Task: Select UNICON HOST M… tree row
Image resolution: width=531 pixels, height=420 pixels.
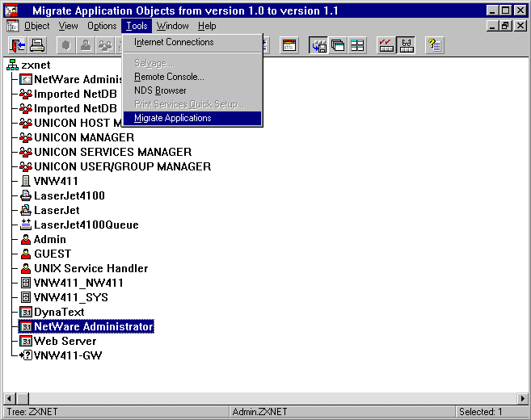Action: [x=71, y=123]
